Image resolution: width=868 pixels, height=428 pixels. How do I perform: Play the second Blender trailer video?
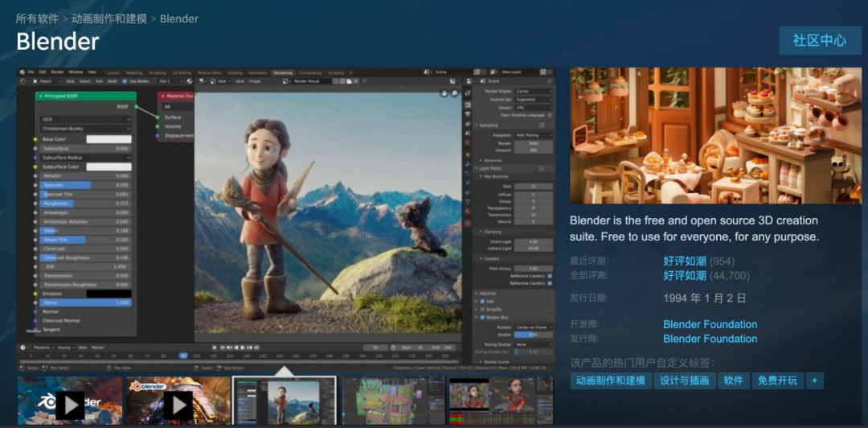coord(178,405)
